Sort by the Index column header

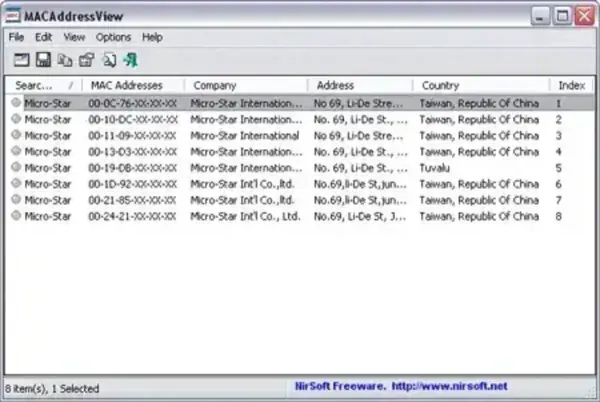(x=572, y=85)
